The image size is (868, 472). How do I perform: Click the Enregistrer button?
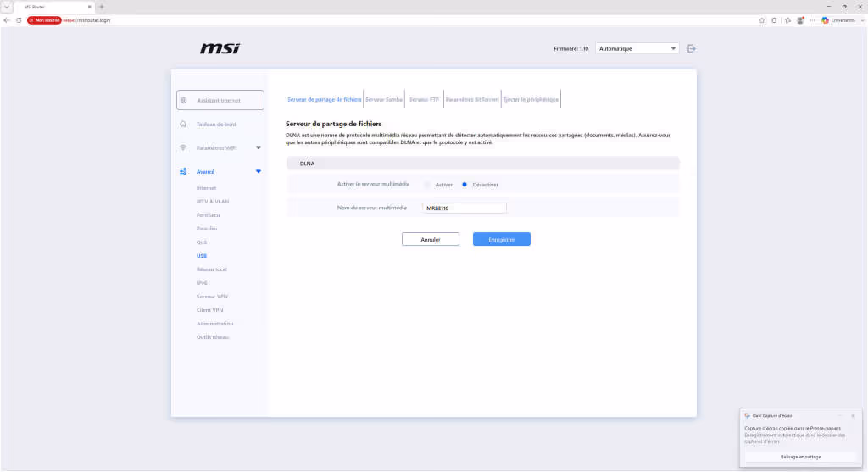point(502,239)
